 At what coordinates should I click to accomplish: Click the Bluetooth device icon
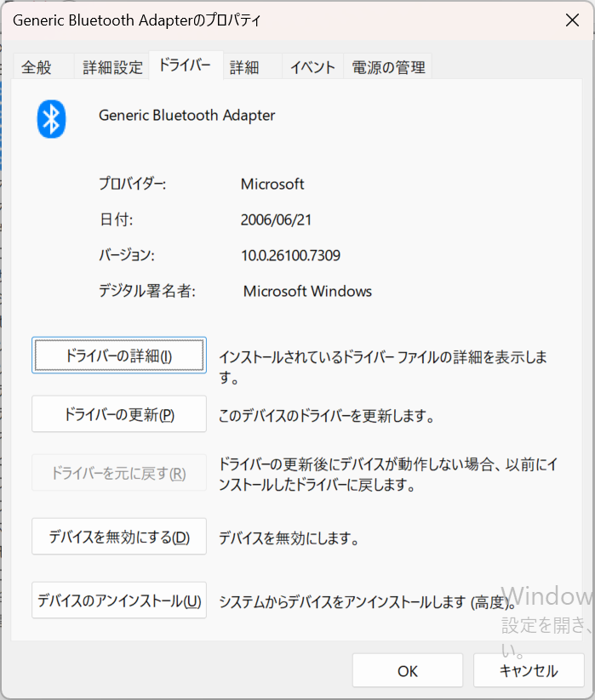point(51,118)
